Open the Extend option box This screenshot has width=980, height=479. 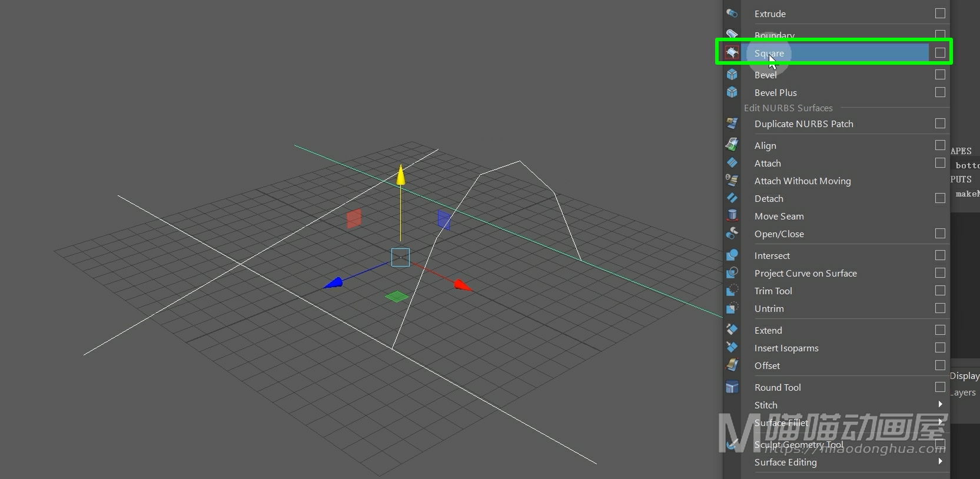(940, 330)
